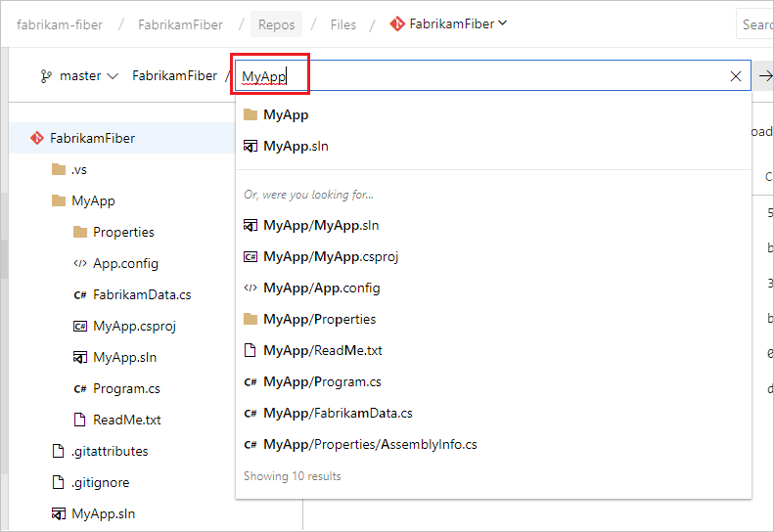This screenshot has height=532, width=774.
Task: Click the C# icon beside FabrikamData.cs in tree
Action: 80,295
